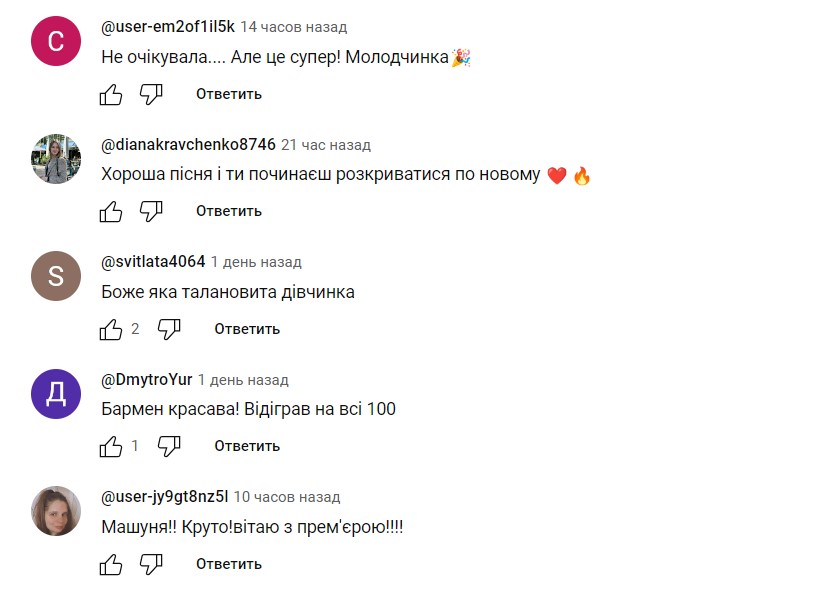Reply to the 'Не очікувала' comment
Screen dimensions: 821x600
[229, 94]
